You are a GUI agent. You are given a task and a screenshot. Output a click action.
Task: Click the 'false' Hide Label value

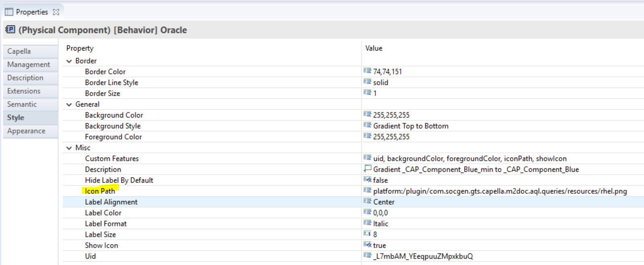[380, 180]
